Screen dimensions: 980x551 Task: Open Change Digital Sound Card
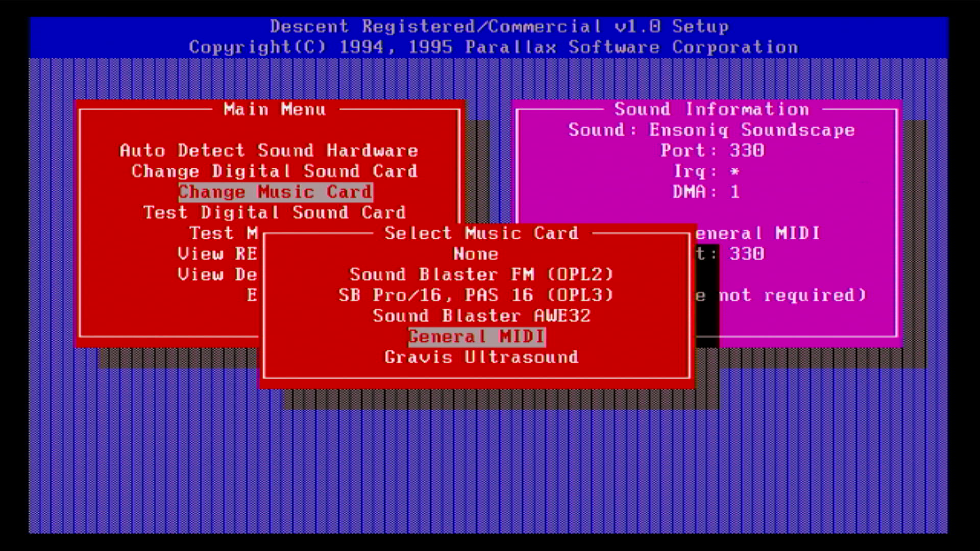tap(274, 171)
